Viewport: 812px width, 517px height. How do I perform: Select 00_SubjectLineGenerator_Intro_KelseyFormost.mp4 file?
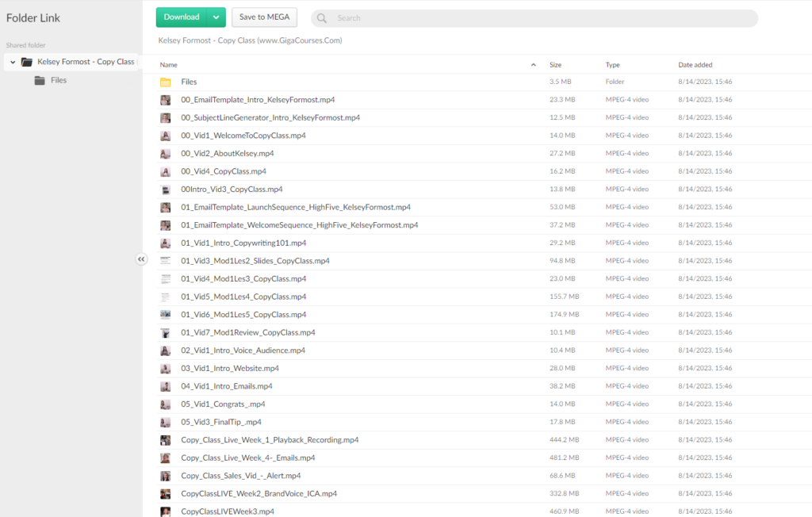tap(270, 117)
